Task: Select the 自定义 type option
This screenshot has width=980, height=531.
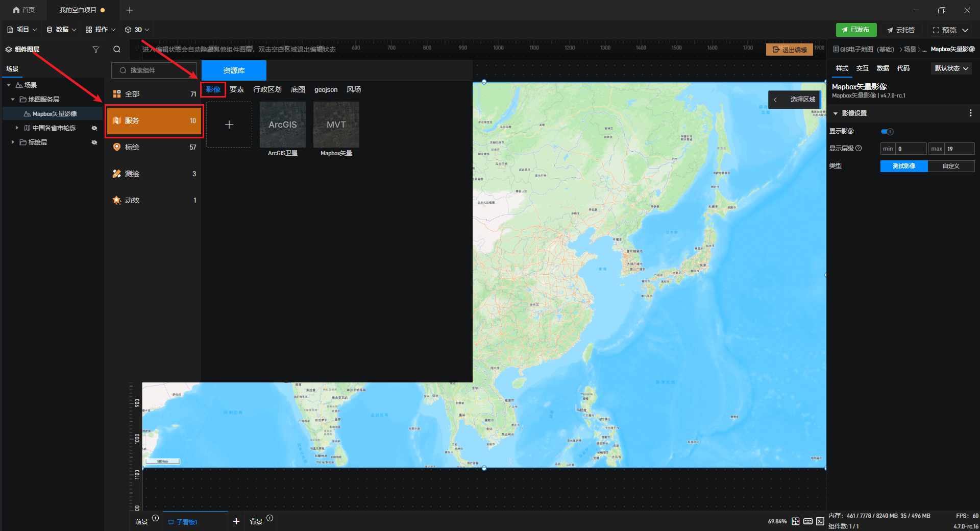Action: 950,166
